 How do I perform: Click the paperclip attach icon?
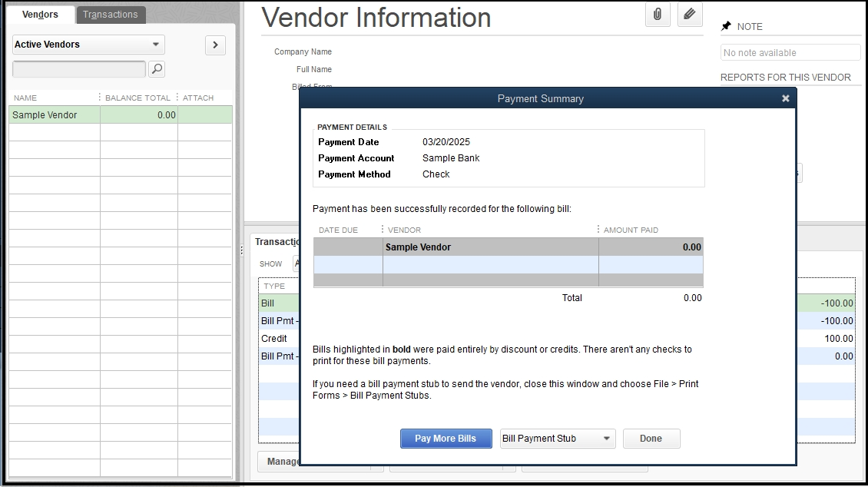[x=658, y=15]
